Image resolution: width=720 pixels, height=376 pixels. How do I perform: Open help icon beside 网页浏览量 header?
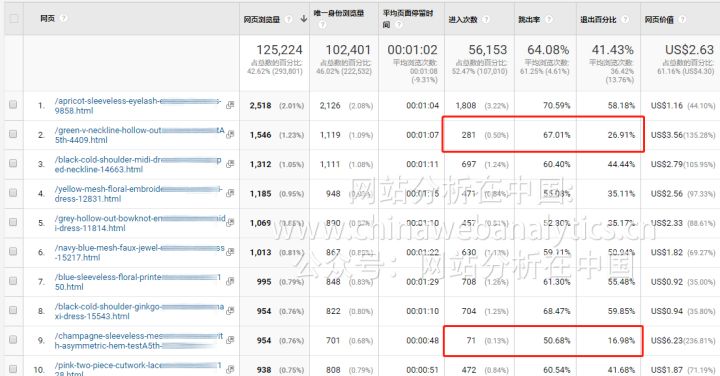click(x=288, y=19)
